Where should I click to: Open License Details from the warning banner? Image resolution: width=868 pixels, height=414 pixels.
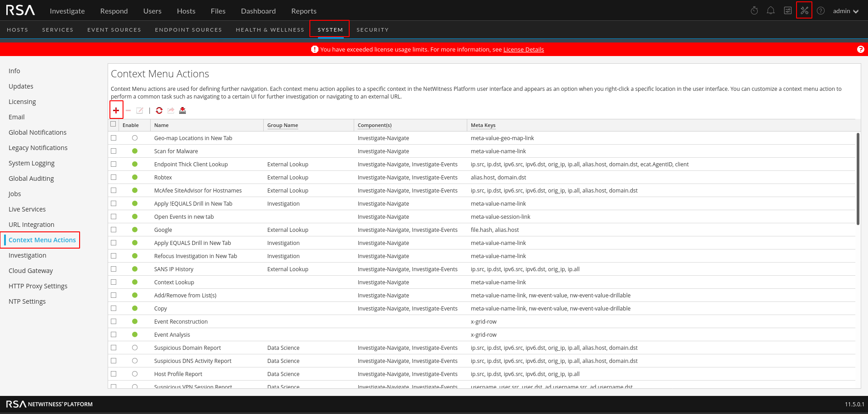[x=523, y=49]
